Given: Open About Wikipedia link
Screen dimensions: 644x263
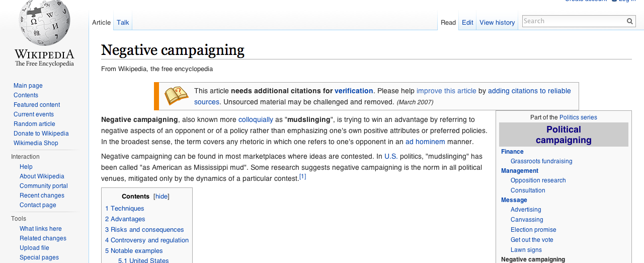Looking at the screenshot, I should [x=42, y=176].
